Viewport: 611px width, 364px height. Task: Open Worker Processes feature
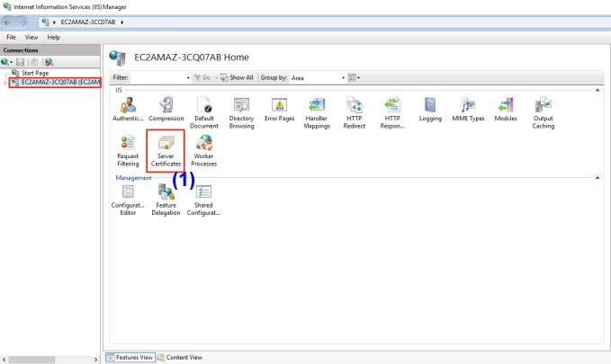203,151
